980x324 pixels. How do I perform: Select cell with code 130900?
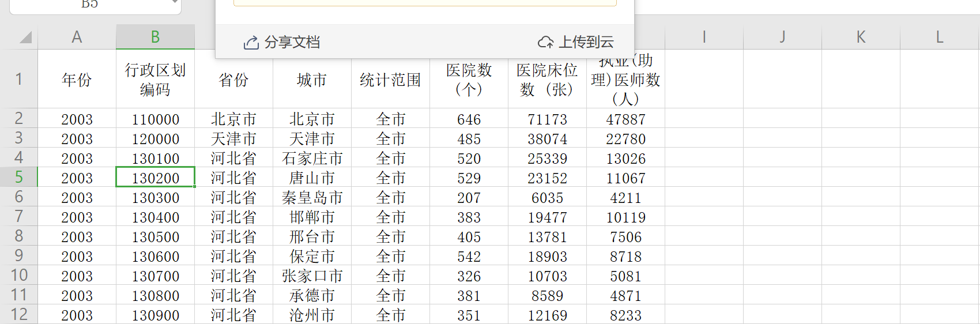155,315
